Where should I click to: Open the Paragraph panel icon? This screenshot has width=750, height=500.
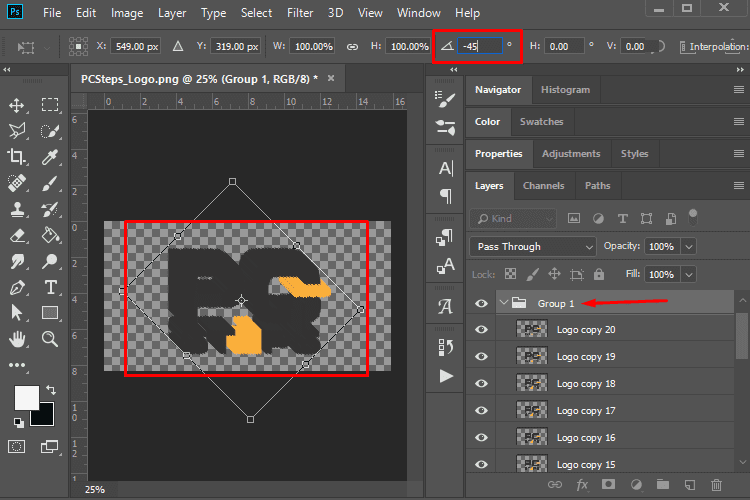[x=445, y=196]
